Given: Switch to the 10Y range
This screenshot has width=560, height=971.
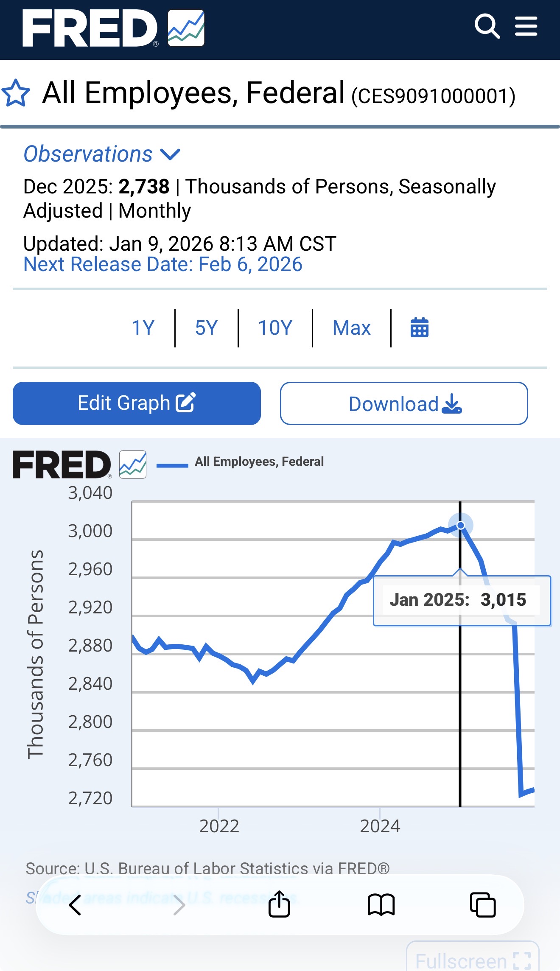Looking at the screenshot, I should coord(275,328).
